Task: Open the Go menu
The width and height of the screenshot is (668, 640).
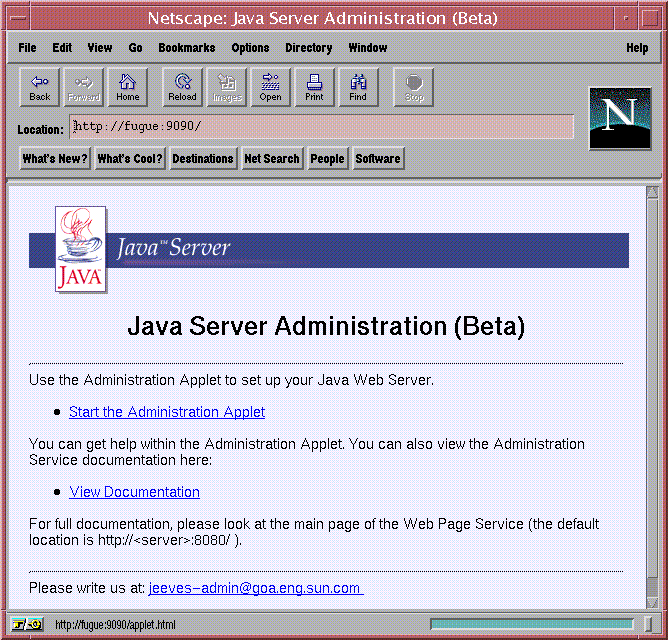Action: click(x=135, y=48)
